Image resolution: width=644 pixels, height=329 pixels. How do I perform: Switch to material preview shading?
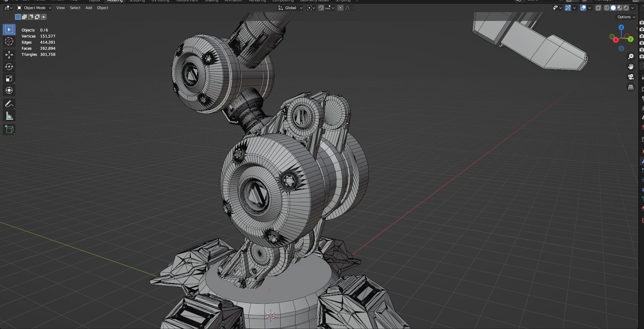620,8
